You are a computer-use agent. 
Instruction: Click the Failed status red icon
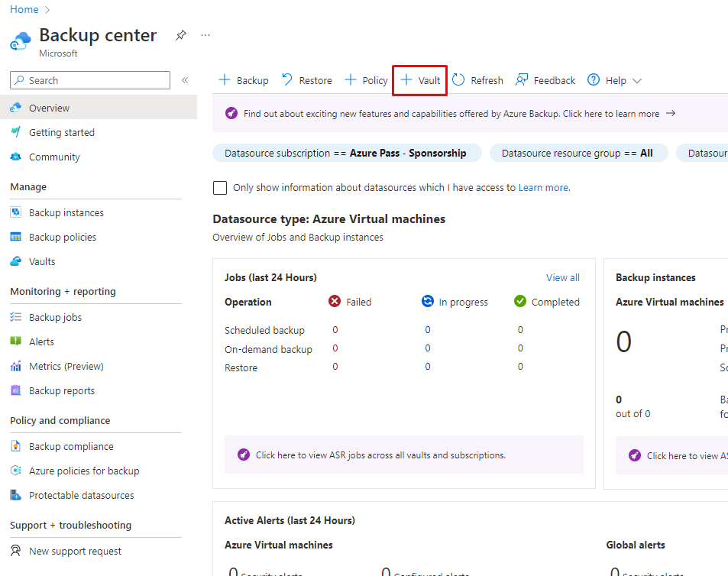pos(335,301)
